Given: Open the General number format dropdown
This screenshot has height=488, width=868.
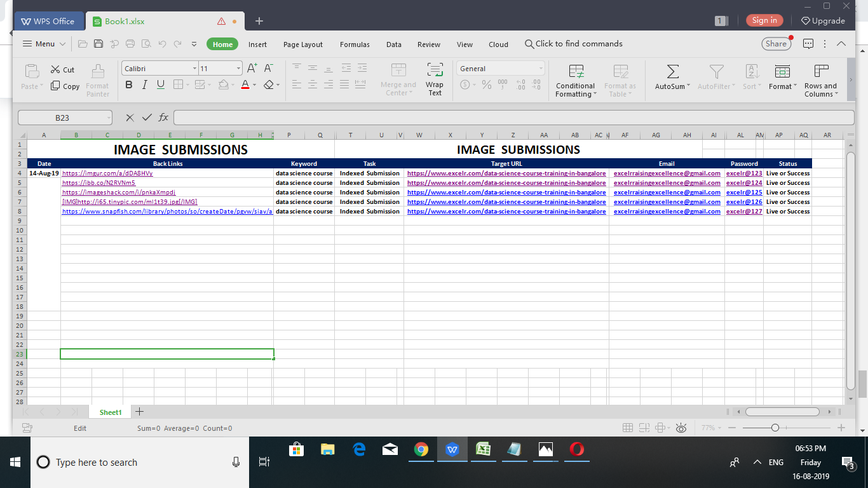Looking at the screenshot, I should coord(541,69).
